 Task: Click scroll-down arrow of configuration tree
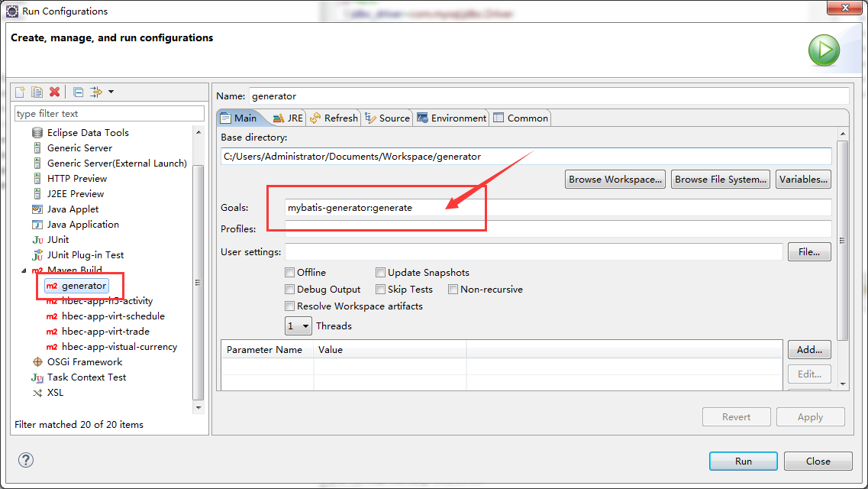coord(198,407)
